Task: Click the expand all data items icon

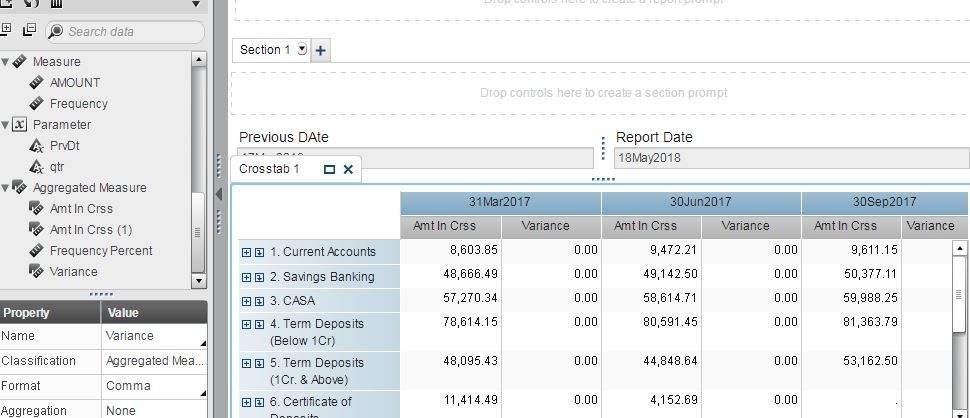Action: (6, 30)
